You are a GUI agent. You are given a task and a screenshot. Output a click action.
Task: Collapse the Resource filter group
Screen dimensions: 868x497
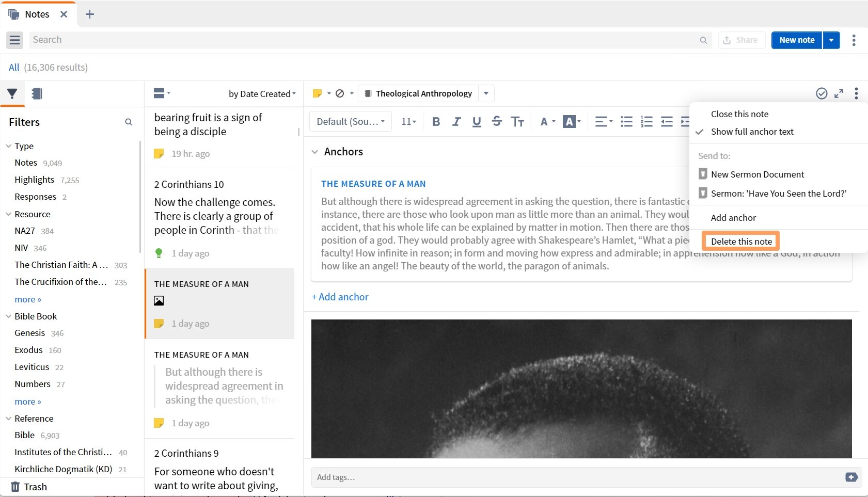click(8, 214)
